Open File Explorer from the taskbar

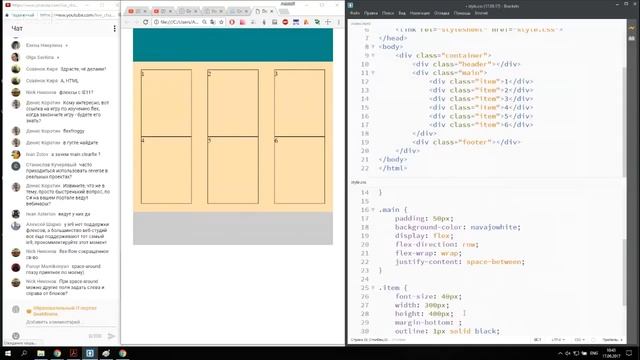[x=41, y=353]
